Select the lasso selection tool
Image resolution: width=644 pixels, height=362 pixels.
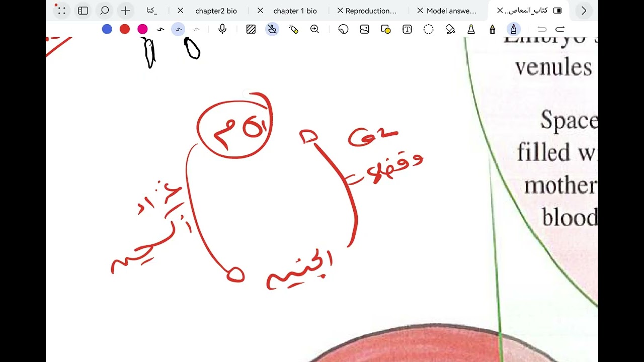point(429,29)
